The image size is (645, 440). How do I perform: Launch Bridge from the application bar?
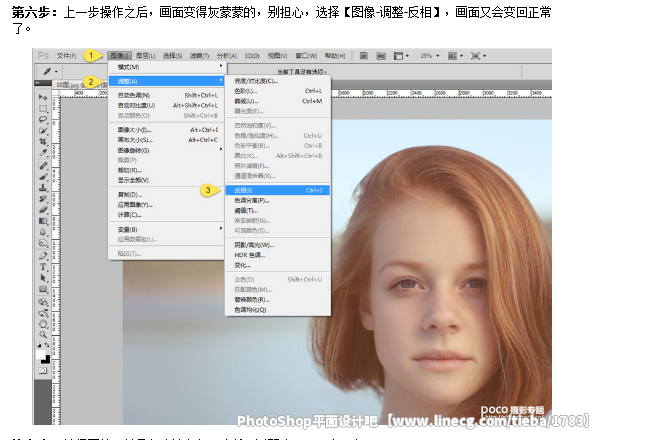[364, 56]
